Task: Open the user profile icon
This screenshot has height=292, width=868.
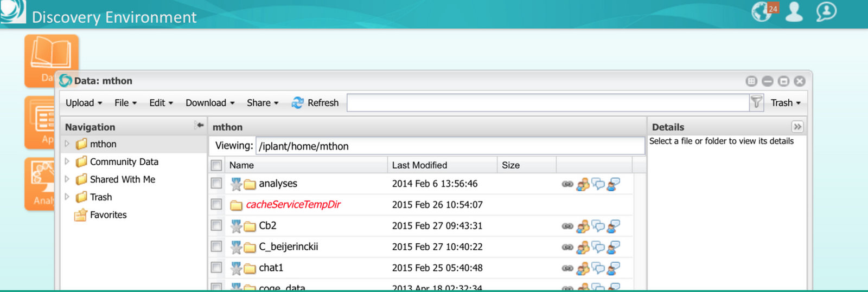Action: 794,11
